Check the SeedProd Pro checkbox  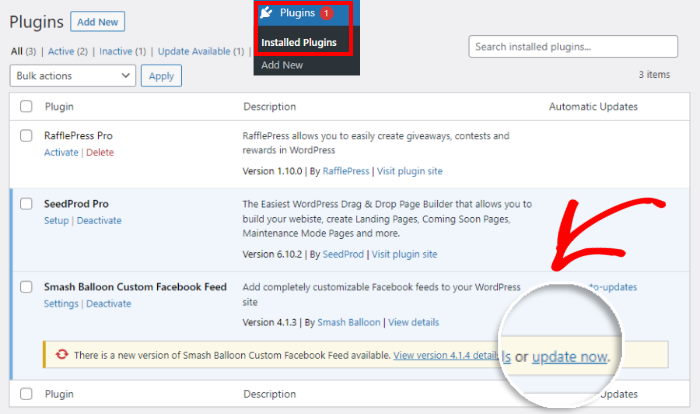(26, 204)
